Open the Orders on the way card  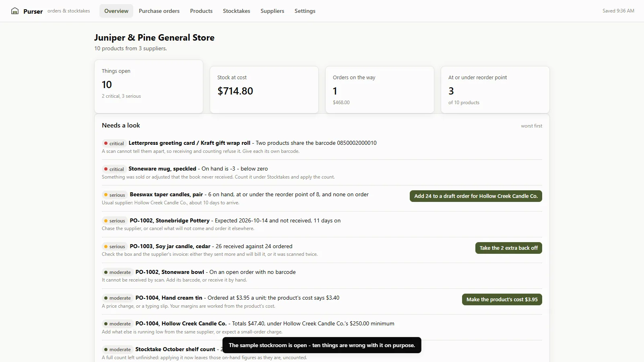(380, 90)
